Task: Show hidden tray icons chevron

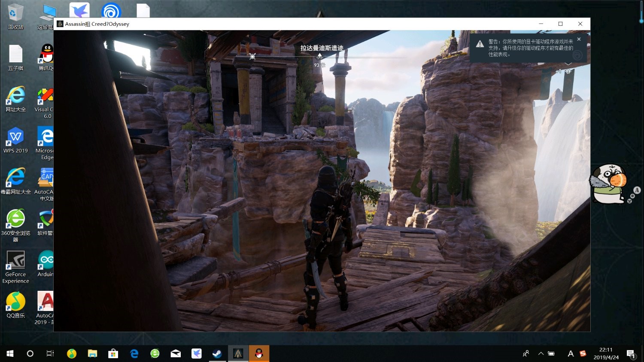Action: click(541, 353)
